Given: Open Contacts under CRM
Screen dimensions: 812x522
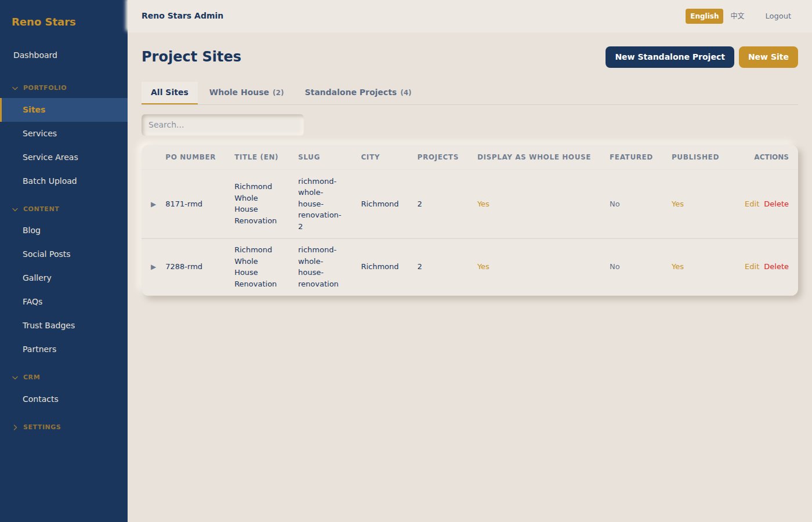Looking at the screenshot, I should pos(41,399).
